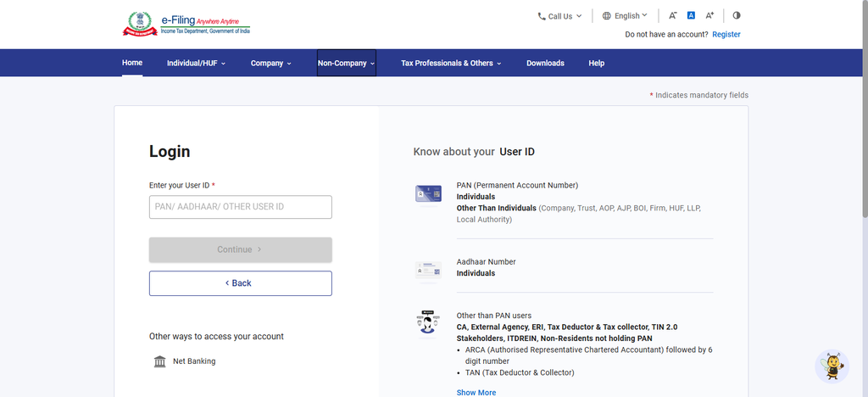This screenshot has width=868, height=397.
Task: Reset to default font size with the A icon
Action: click(691, 15)
